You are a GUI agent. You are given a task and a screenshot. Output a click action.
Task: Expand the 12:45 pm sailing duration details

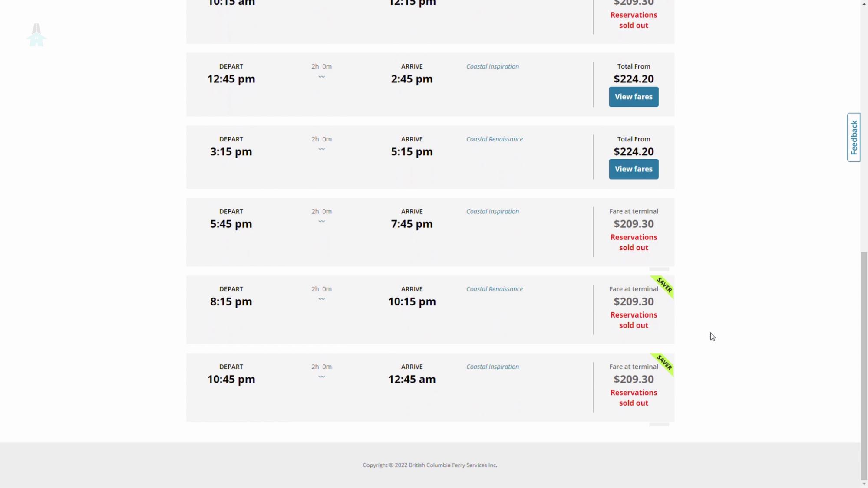click(x=321, y=77)
